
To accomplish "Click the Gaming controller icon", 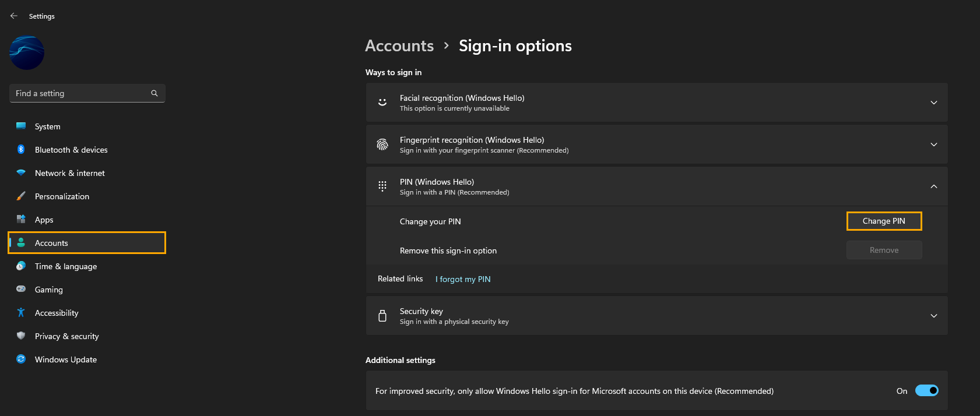I will (x=21, y=289).
